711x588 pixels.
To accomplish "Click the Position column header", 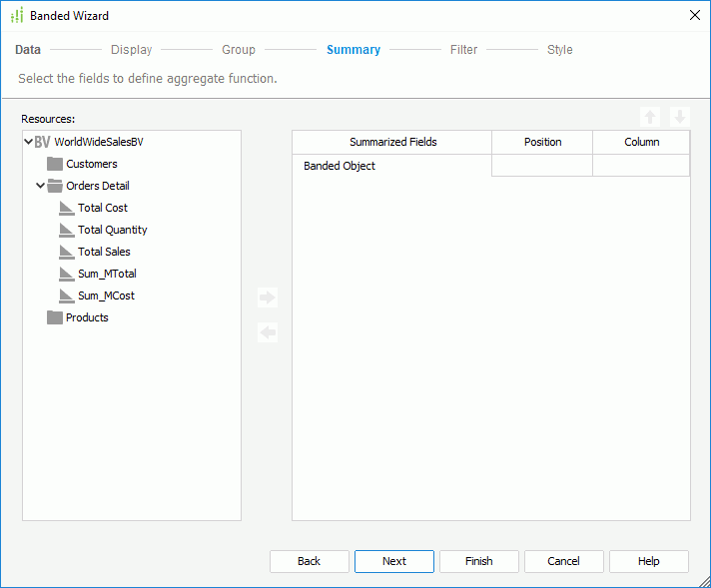I will click(542, 142).
